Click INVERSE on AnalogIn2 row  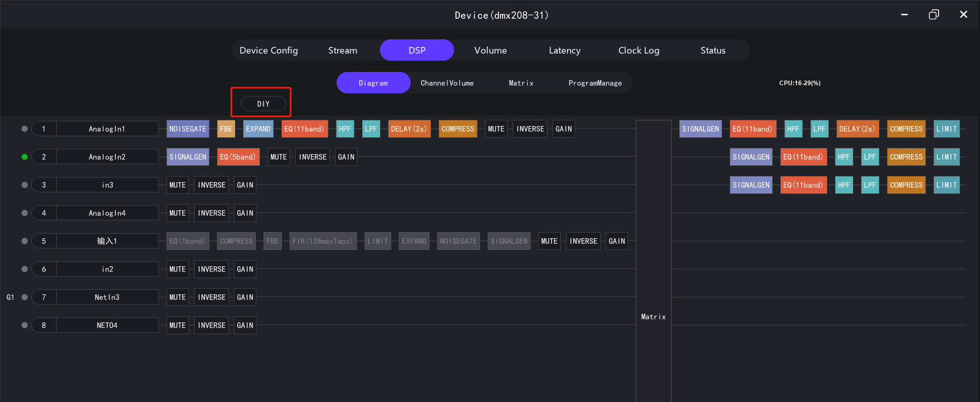click(313, 157)
